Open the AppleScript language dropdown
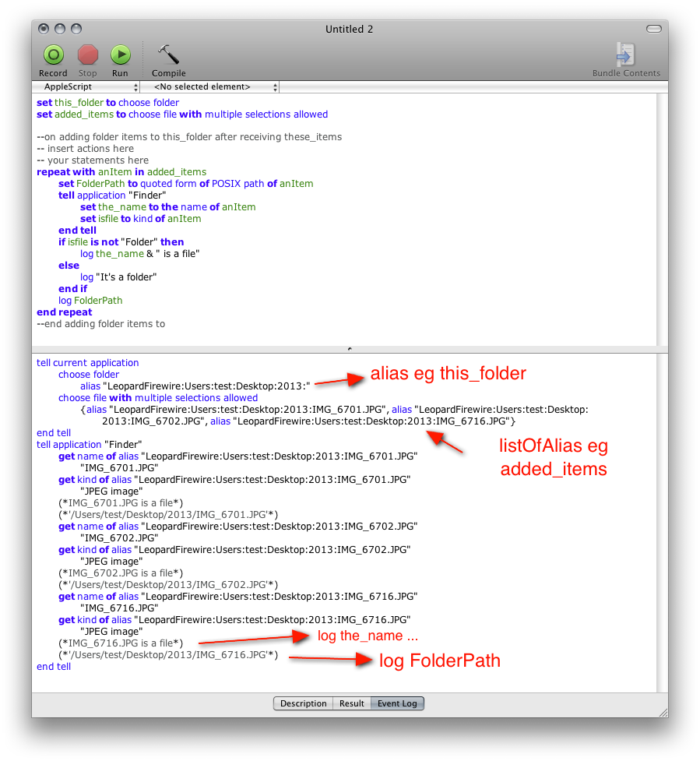The image size is (700, 761). (86, 87)
